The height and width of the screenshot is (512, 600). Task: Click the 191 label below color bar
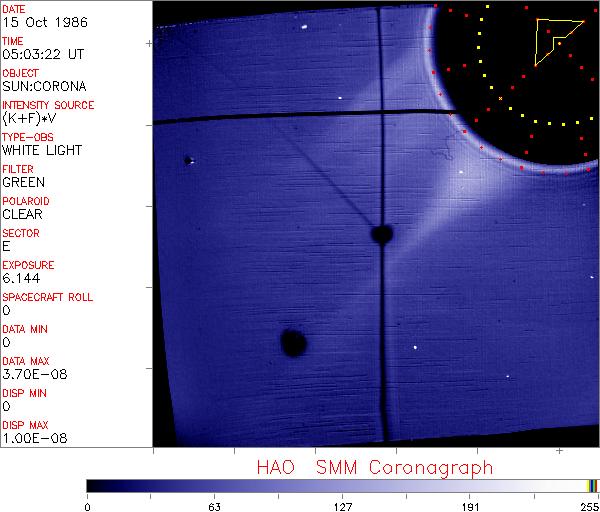pos(470,507)
